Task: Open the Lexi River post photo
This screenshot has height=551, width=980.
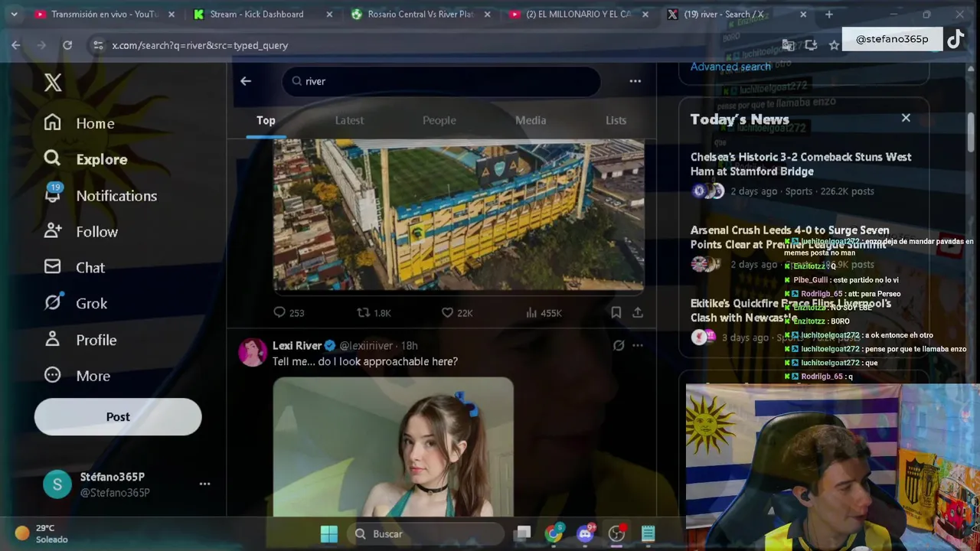Action: click(x=394, y=447)
